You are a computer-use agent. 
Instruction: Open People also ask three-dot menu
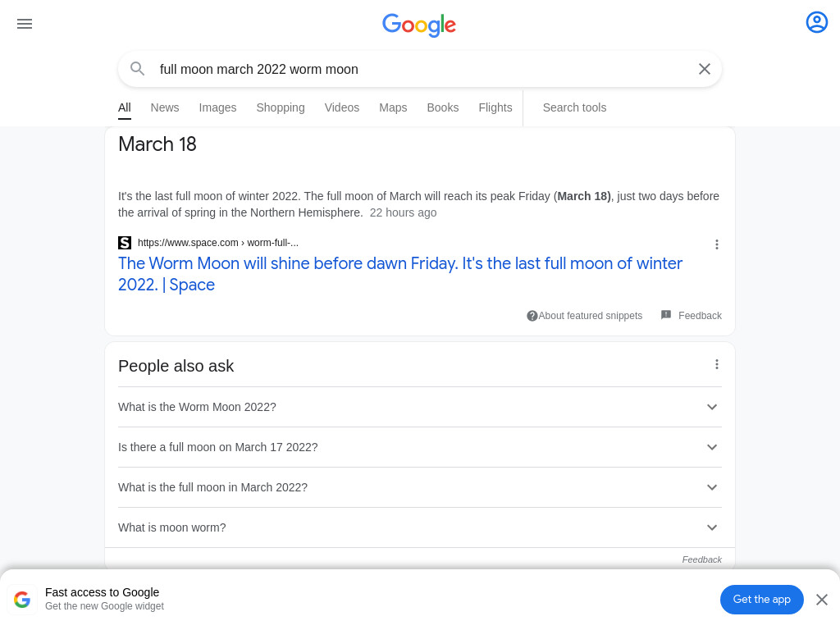click(x=717, y=364)
